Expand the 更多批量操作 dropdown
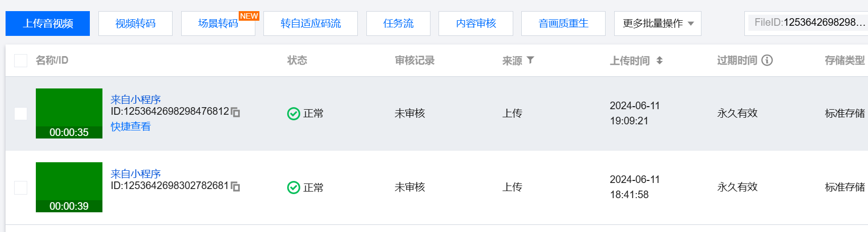Screen dimensions: 868x232 pyautogui.click(x=658, y=24)
